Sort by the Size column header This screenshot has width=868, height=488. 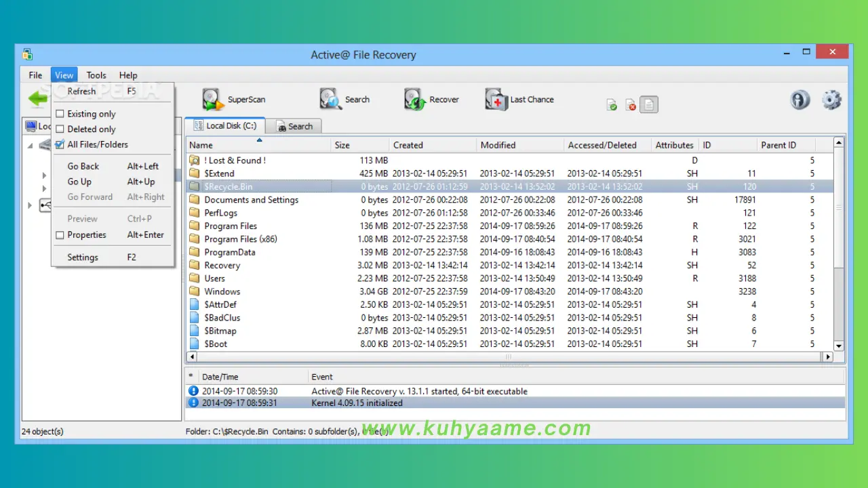pos(360,145)
